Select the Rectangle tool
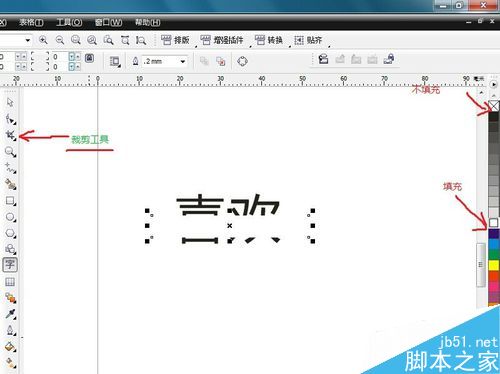Viewport: 500px width, 374px height. pyautogui.click(x=10, y=201)
